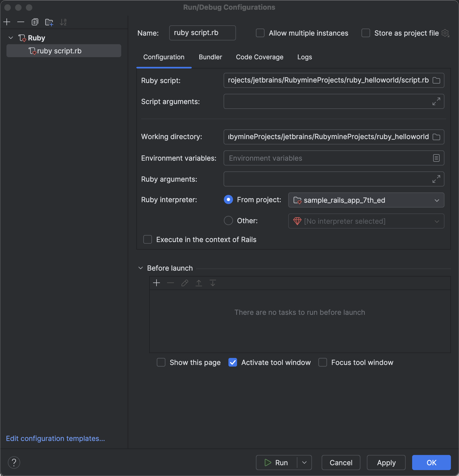Click Edit configuration templates link
Screen dimensions: 459x476
[x=55, y=439]
